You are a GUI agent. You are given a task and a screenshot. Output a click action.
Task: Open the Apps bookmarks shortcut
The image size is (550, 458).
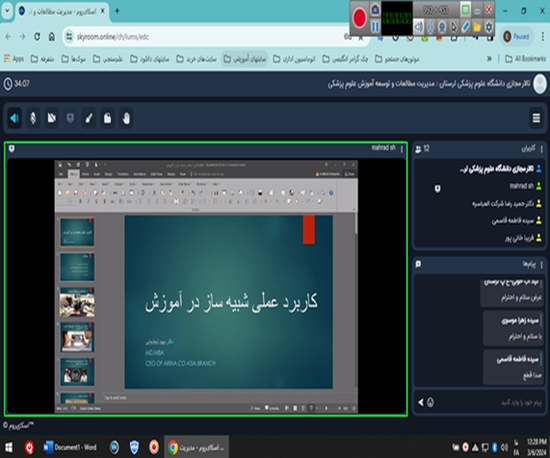tap(14, 59)
